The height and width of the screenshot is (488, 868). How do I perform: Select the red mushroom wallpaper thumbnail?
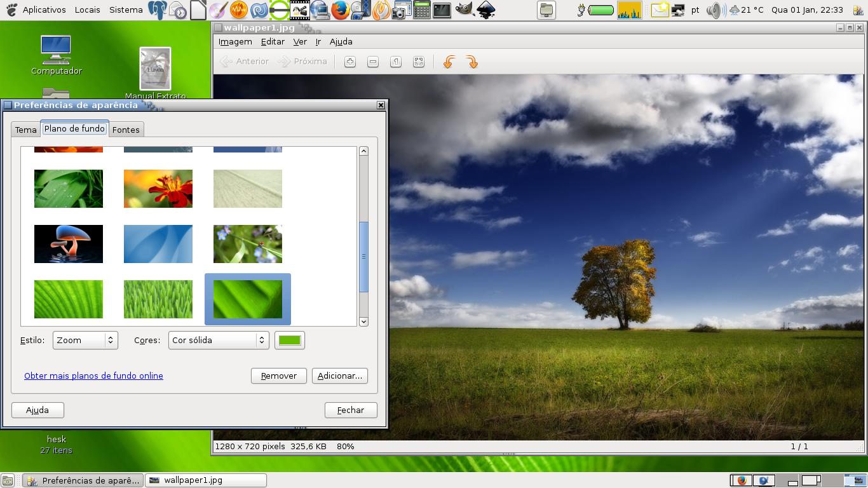(69, 244)
